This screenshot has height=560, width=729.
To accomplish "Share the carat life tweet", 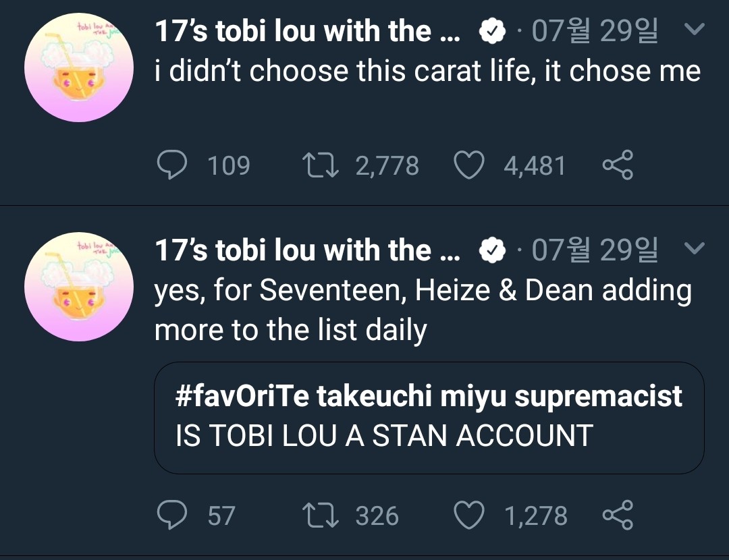I will point(617,165).
